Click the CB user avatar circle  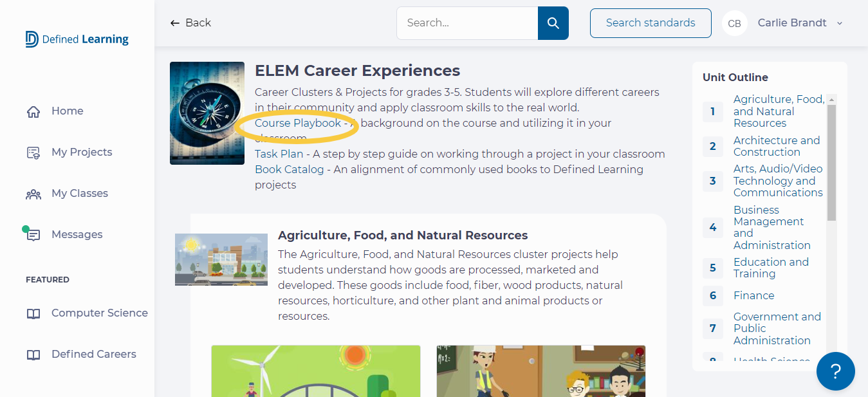click(x=734, y=23)
